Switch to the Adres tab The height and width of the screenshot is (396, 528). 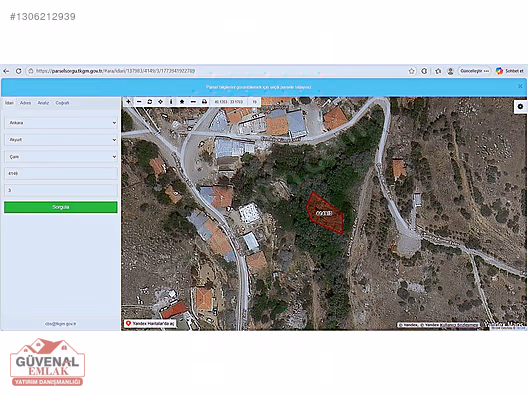[25, 103]
